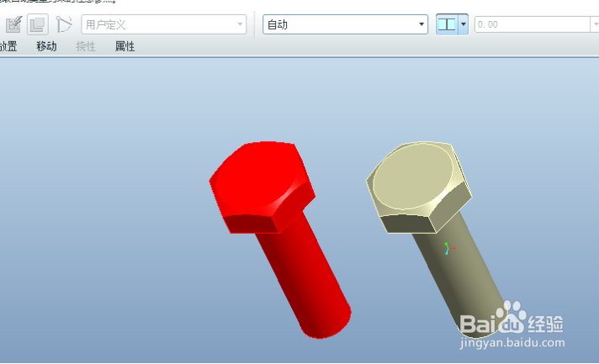Click the first constraint-interface icon in the toolbar
The width and height of the screenshot is (599, 364).
[x=13, y=24]
